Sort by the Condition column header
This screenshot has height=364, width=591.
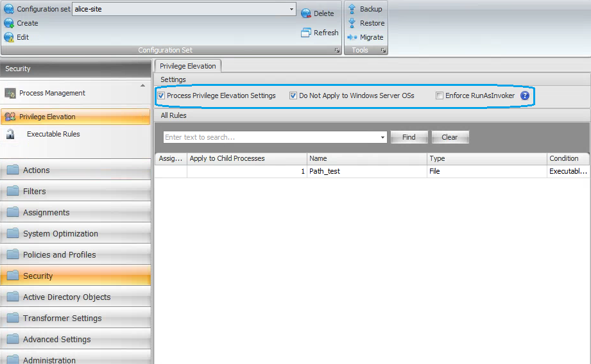point(568,158)
